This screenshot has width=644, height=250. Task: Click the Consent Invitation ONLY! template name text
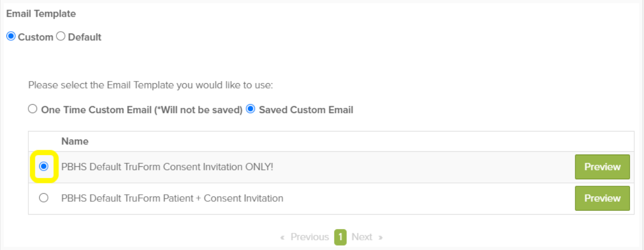pos(167,167)
